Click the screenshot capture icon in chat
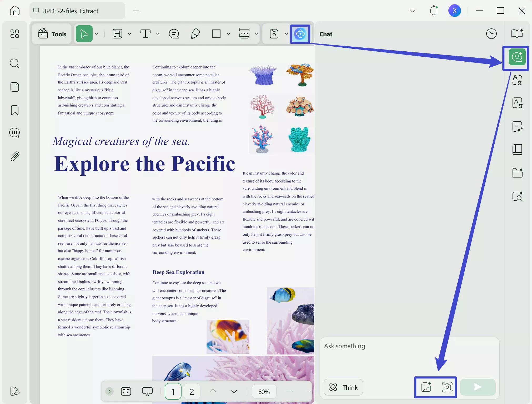 coord(447,387)
